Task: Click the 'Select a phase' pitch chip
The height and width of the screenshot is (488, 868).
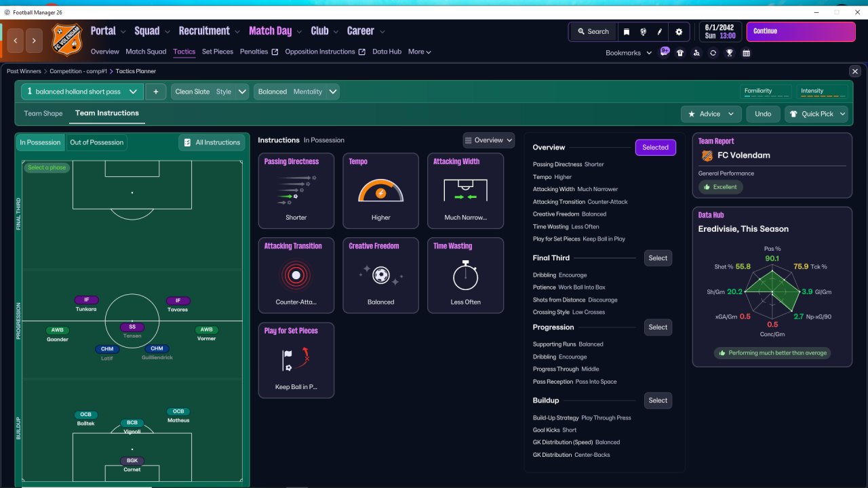Action: 47,167
